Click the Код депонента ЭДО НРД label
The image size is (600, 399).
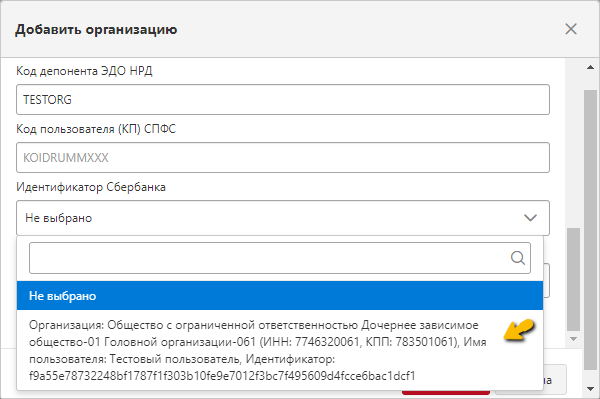point(84,71)
